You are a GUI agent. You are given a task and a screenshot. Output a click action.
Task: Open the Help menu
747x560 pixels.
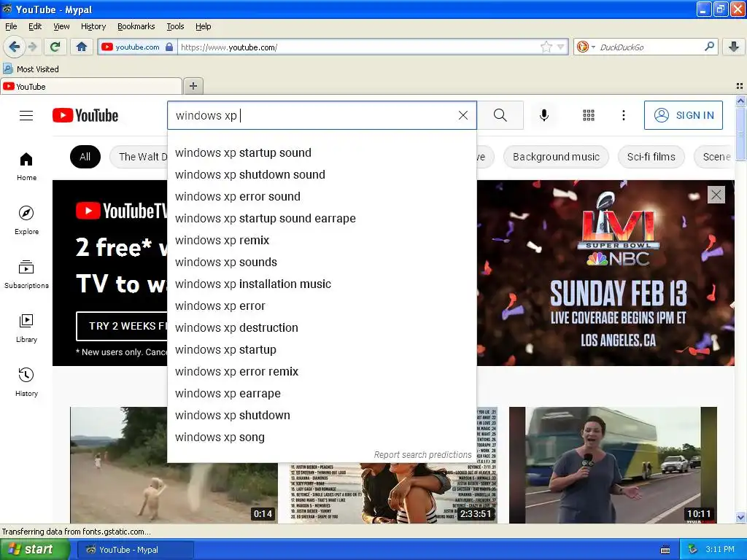click(x=204, y=26)
